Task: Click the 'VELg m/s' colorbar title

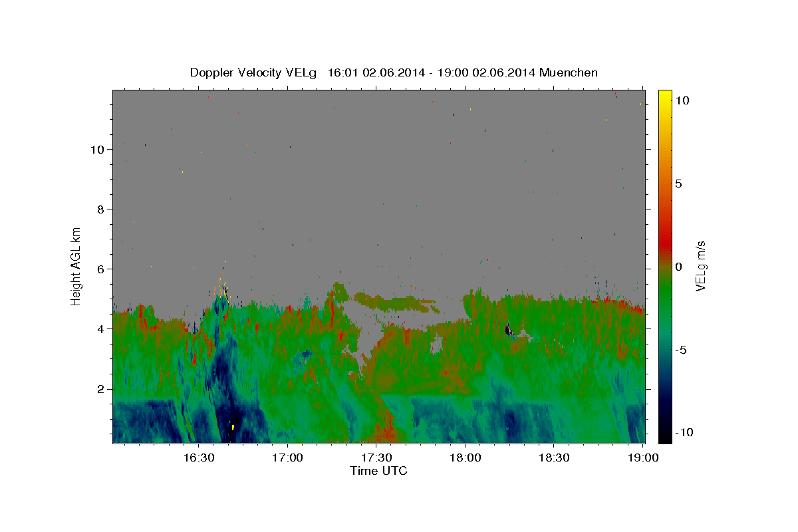Action: (x=701, y=266)
